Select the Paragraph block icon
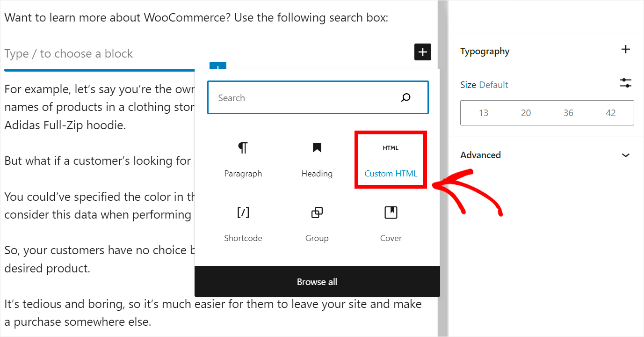 [x=243, y=148]
